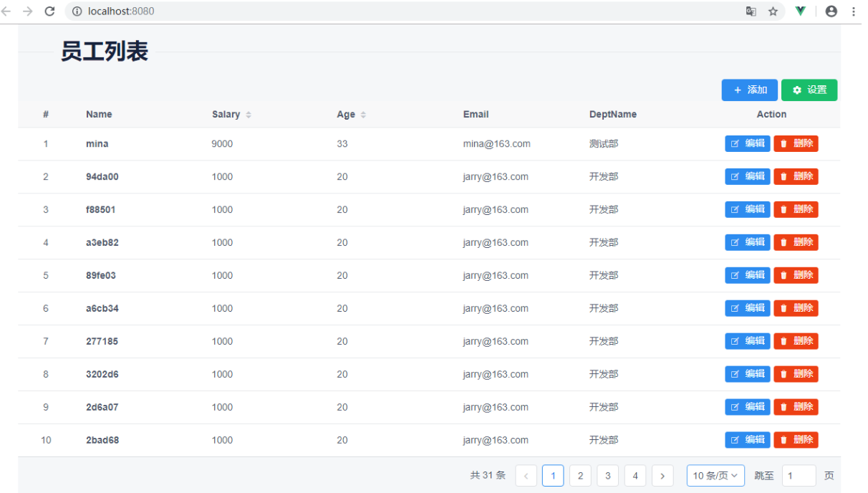Open the 设置 settings button

[809, 90]
